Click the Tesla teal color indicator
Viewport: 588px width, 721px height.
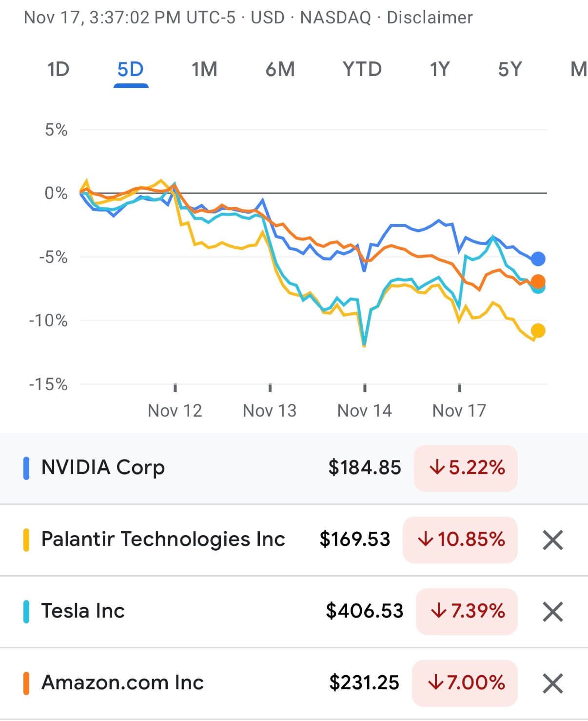tap(26, 612)
